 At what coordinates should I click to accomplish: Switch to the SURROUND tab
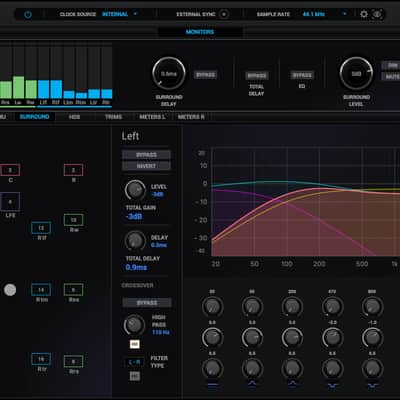[35, 117]
